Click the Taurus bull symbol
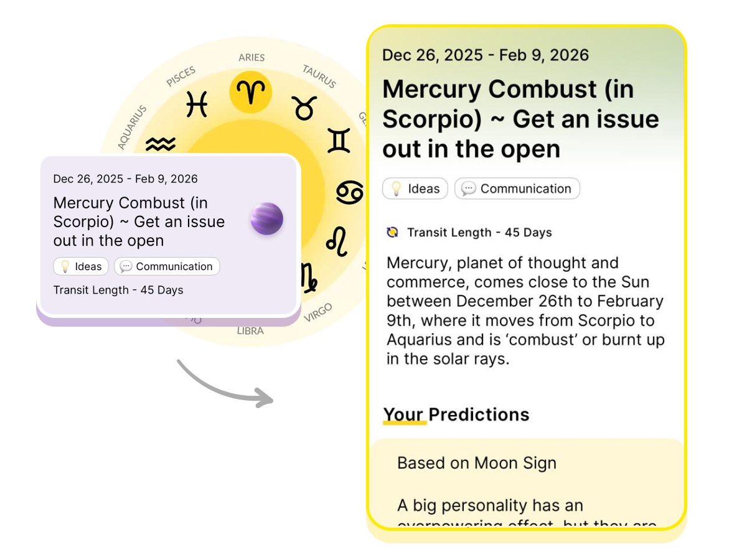The image size is (747, 560). pos(304,107)
